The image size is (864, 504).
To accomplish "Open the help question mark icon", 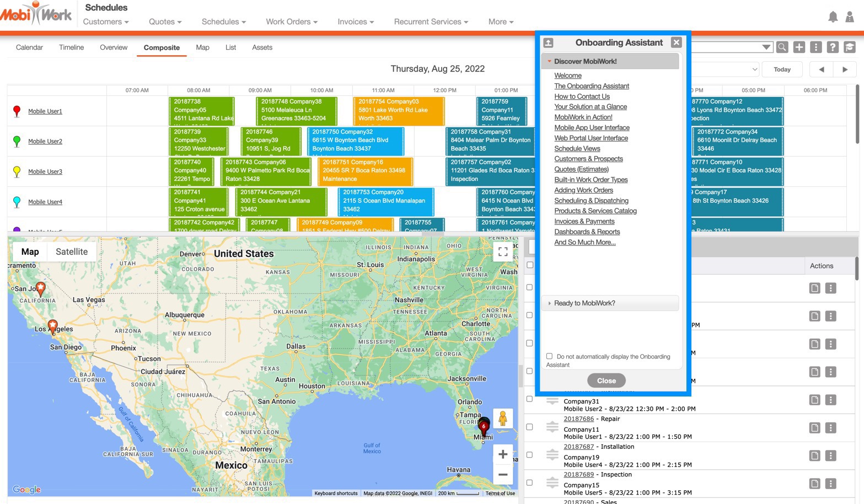I will pos(833,47).
